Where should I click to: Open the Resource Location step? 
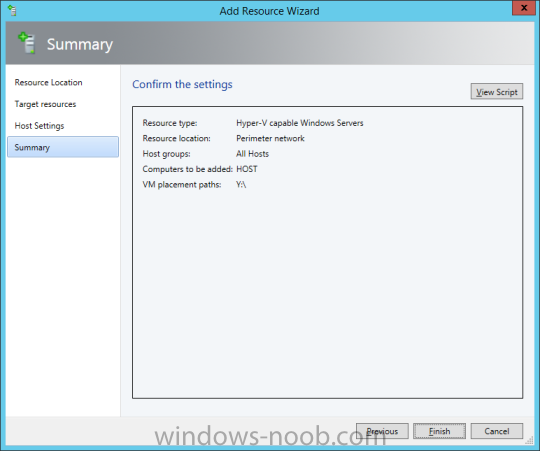48,83
